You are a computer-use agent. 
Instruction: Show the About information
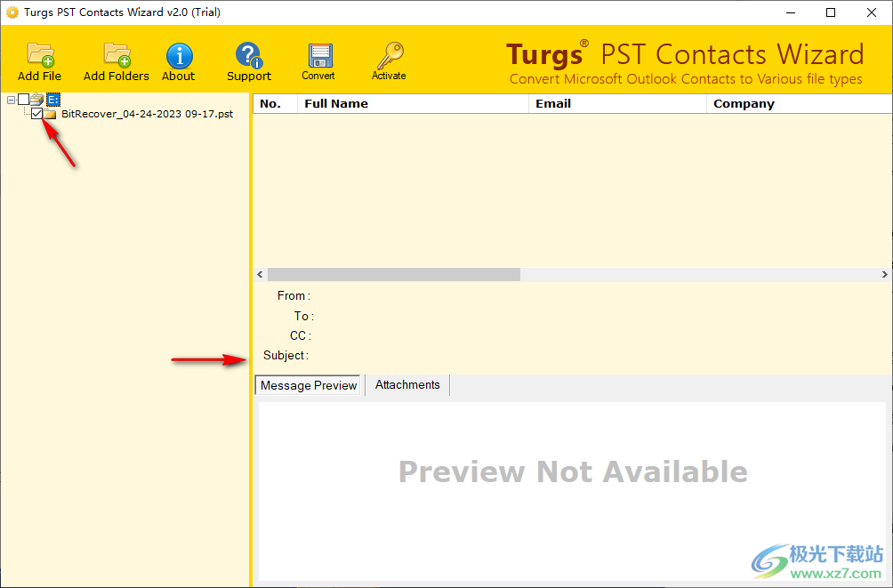[179, 61]
